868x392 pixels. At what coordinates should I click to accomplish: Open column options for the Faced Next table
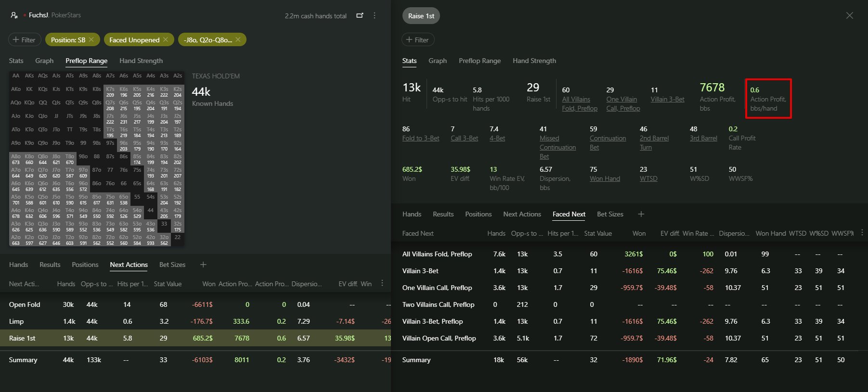click(x=862, y=232)
